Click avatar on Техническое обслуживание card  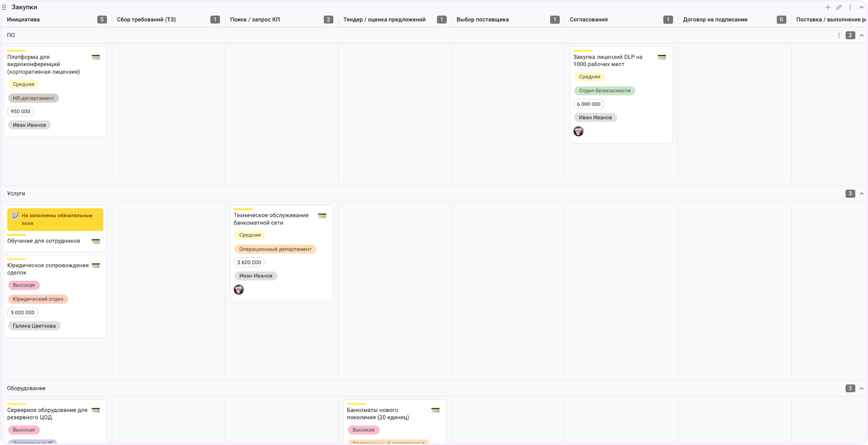[239, 290]
